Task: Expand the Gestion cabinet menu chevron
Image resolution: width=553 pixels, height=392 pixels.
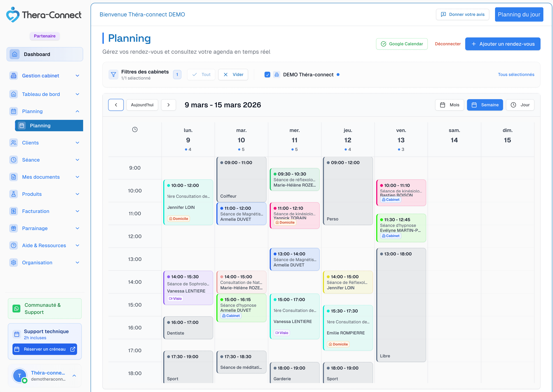Action: point(77,76)
